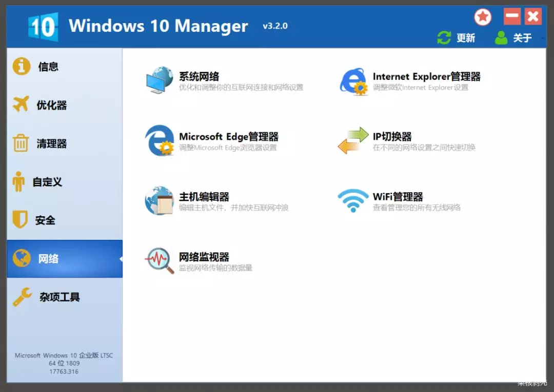
Task: Click the 优化器 airplane icon
Action: click(x=21, y=104)
